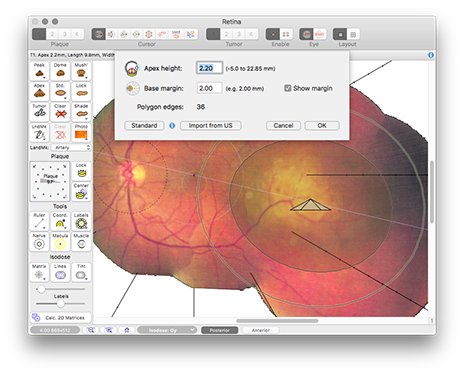This screenshot has height=375, width=464.
Task: Open the Isodose: Gy dropdown
Action: (x=167, y=330)
